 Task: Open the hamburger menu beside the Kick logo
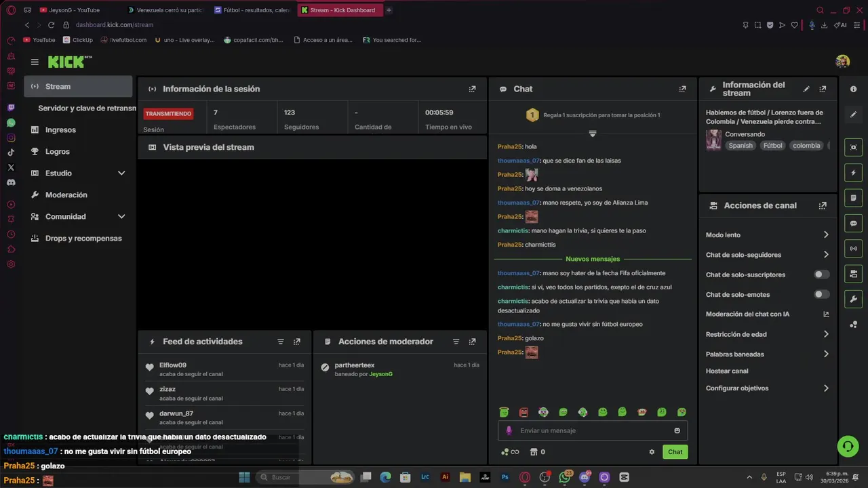[x=35, y=62]
